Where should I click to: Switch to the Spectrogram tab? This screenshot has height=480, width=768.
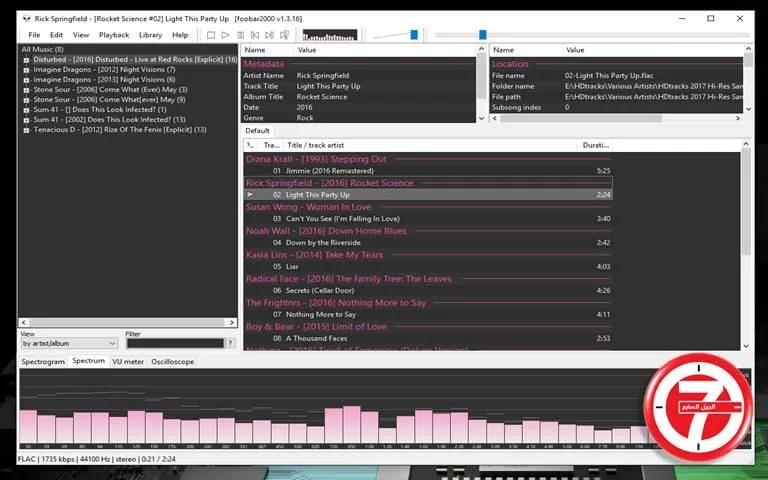[x=43, y=361]
